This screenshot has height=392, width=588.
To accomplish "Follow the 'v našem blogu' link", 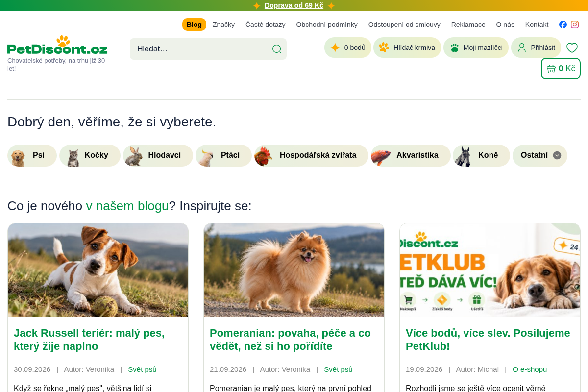I will tap(127, 206).
